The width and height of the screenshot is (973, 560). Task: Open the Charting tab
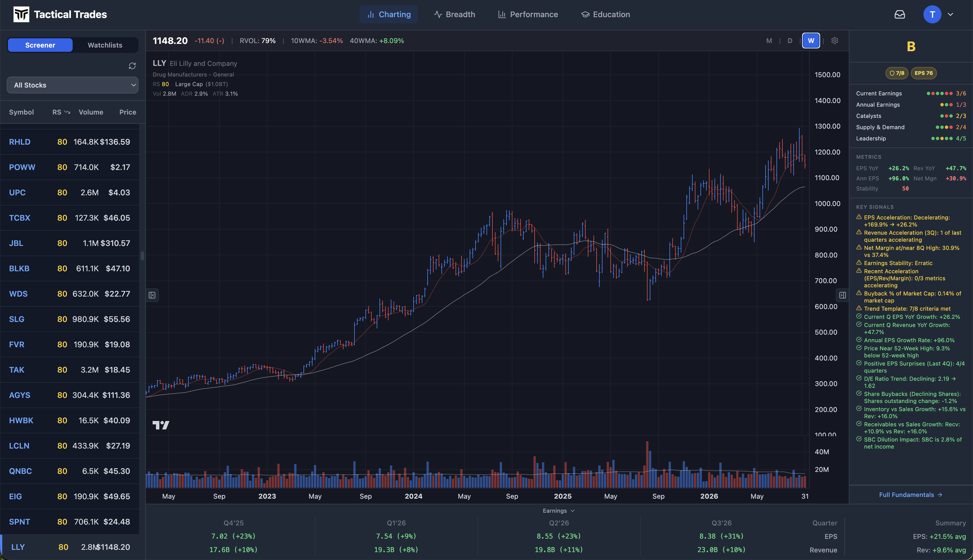[389, 15]
